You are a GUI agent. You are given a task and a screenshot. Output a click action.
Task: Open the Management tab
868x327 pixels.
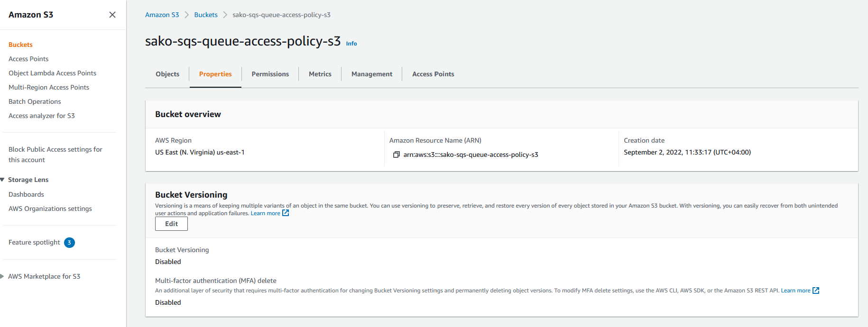pyautogui.click(x=372, y=74)
